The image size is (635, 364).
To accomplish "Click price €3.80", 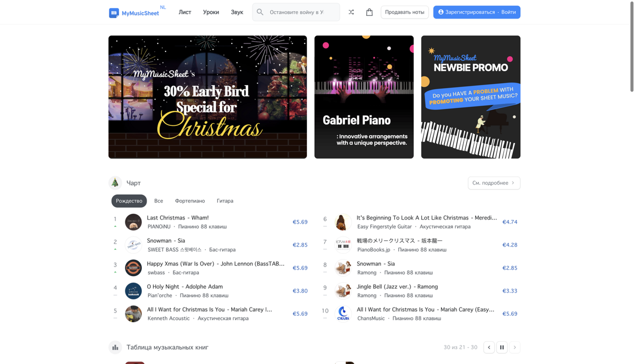I will [300, 291].
